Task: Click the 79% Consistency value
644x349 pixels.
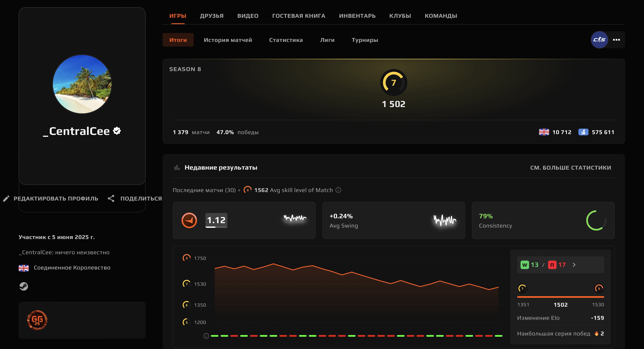Action: 486,216
